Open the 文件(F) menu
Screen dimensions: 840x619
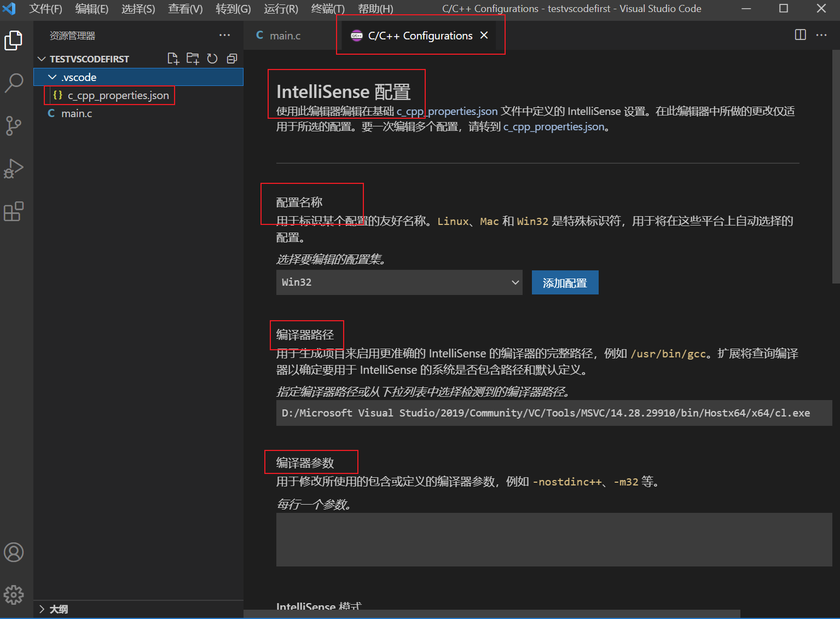[x=45, y=9]
